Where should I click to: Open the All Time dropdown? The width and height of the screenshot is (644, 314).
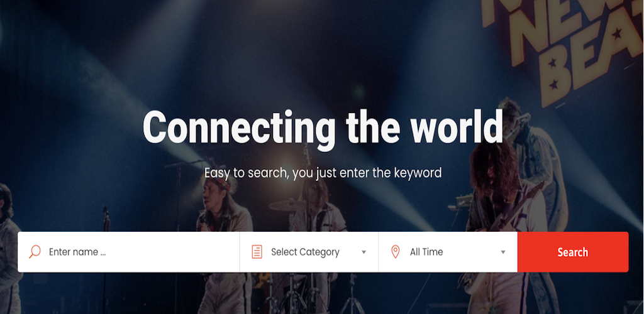(x=448, y=252)
